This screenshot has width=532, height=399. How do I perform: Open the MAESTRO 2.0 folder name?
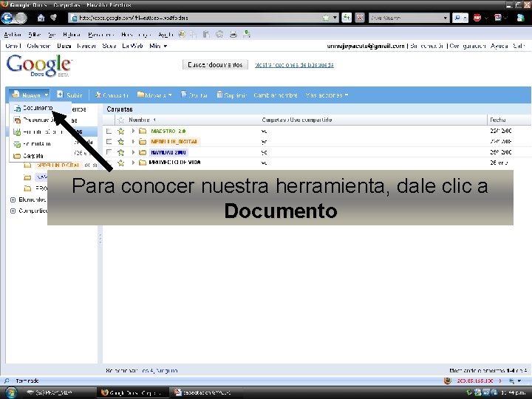pos(168,131)
